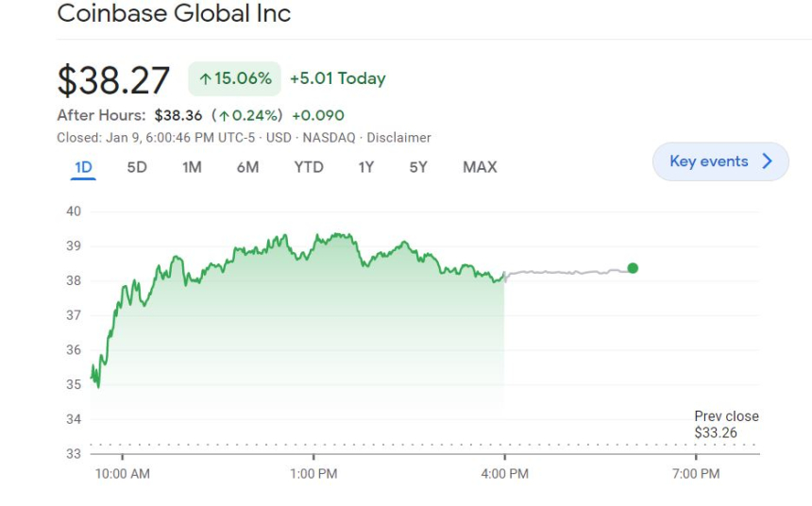The width and height of the screenshot is (812, 506).
Task: Select the MAX time range tab
Action: [480, 167]
